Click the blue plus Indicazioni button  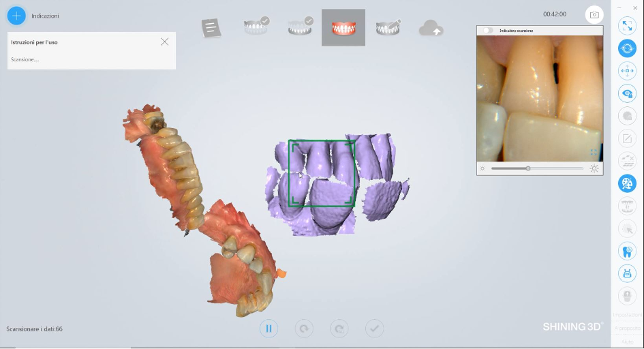(x=16, y=16)
